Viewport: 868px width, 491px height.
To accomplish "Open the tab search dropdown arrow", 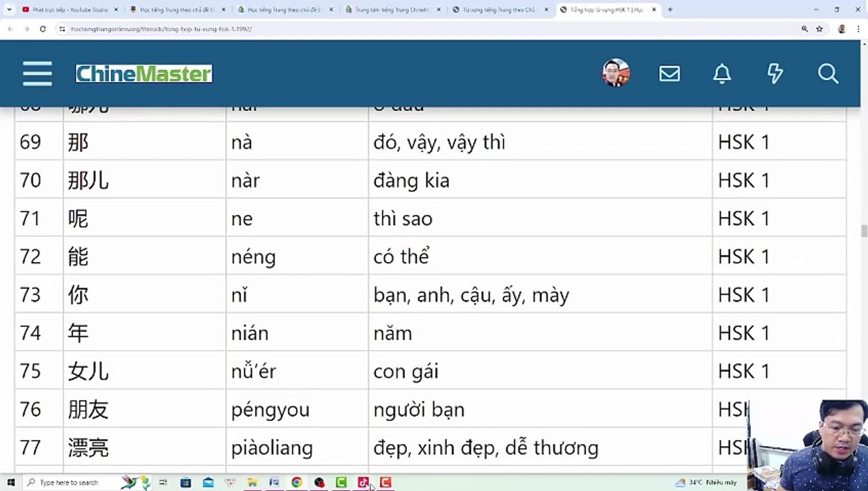I will point(9,10).
